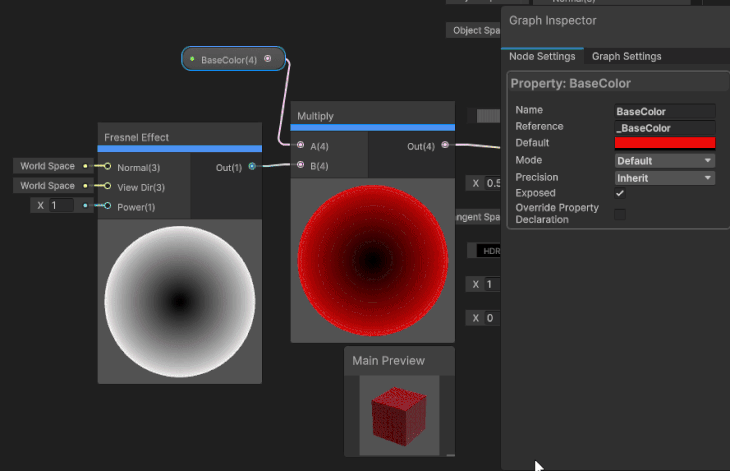Click the Fresnel Effect Out(1) output port
The image size is (730, 471).
(x=252, y=166)
